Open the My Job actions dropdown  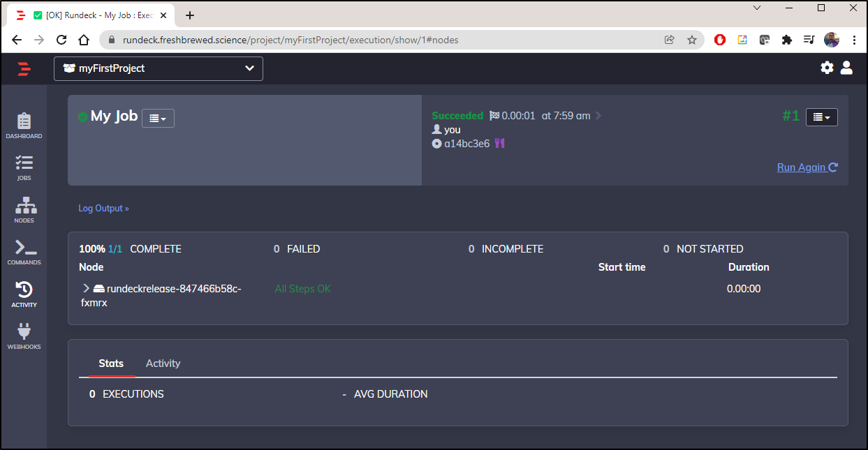(158, 119)
